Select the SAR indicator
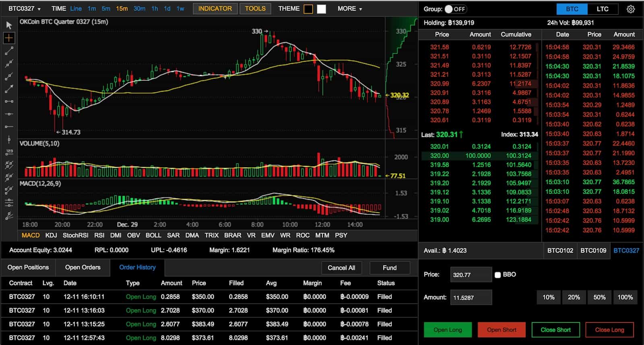Screen dimensions: 644x345 point(173,235)
